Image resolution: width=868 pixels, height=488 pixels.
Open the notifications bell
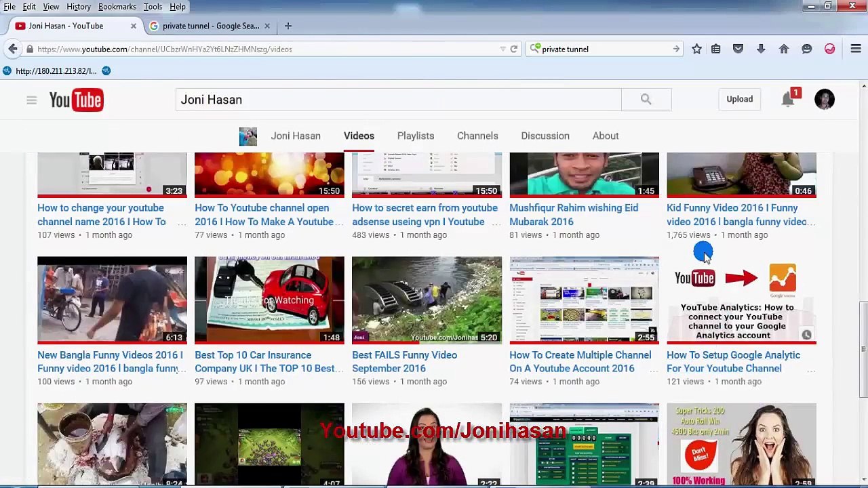tap(788, 100)
